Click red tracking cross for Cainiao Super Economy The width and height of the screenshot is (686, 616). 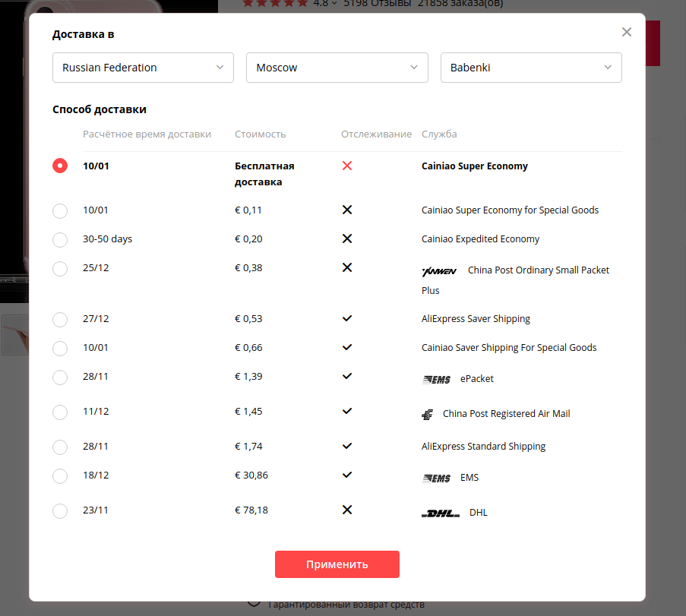[x=347, y=166]
